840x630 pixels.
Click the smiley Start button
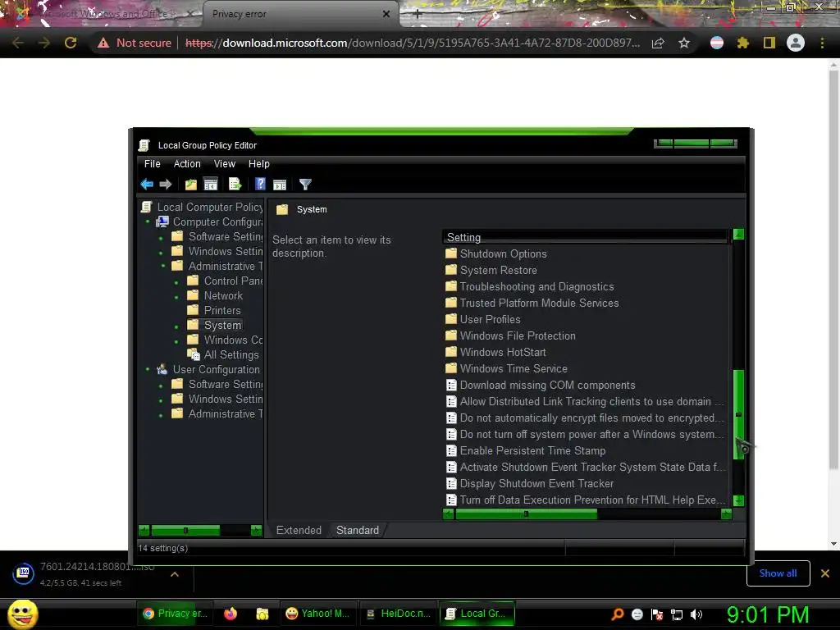point(22,614)
